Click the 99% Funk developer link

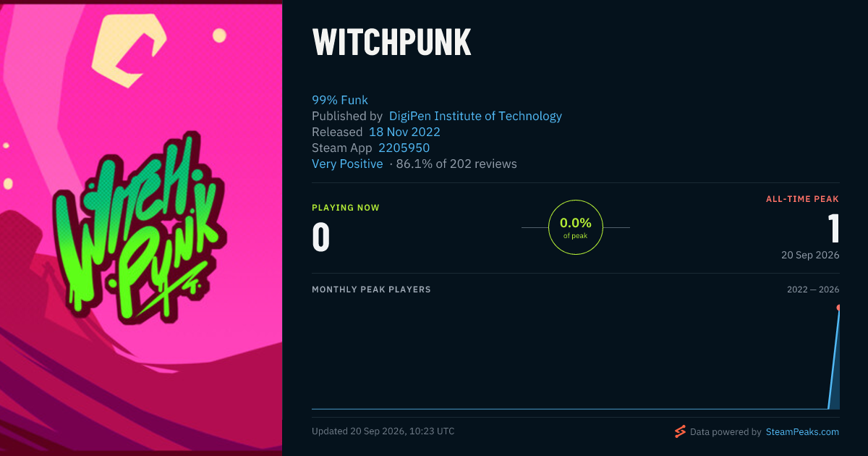pos(340,100)
